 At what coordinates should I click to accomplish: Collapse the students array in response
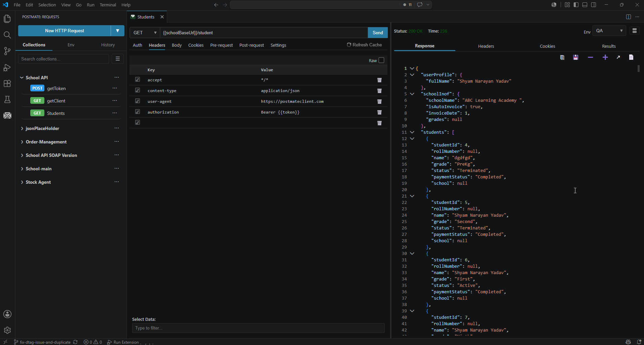(412, 132)
